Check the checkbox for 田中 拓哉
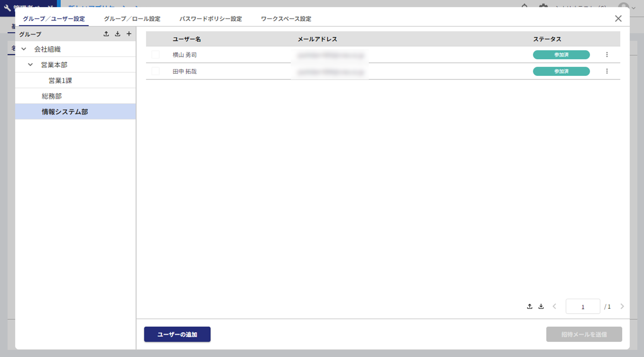 click(x=155, y=71)
